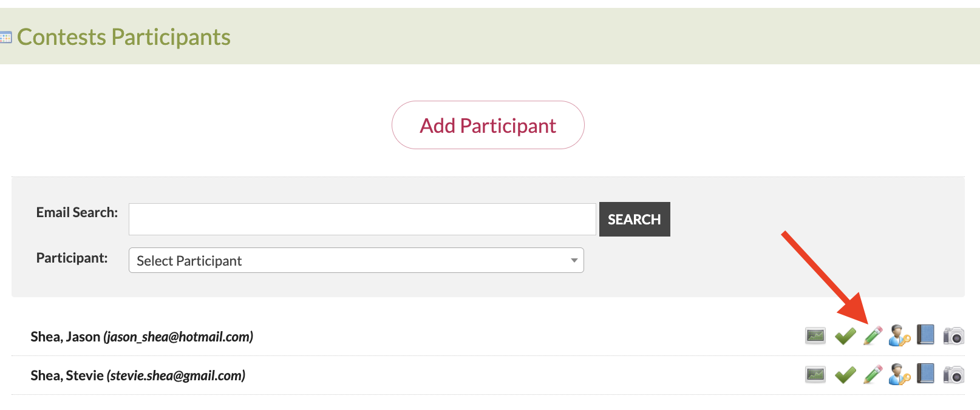Open the blue book icon for Stevie Shea
The width and height of the screenshot is (980, 410).
tap(925, 374)
